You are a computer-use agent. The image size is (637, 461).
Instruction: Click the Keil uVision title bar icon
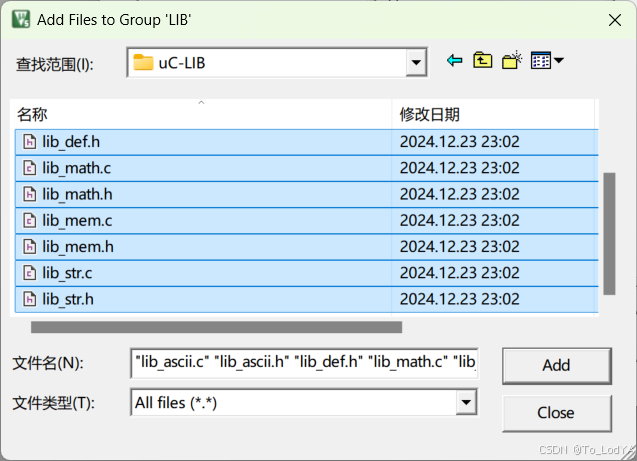(x=21, y=19)
